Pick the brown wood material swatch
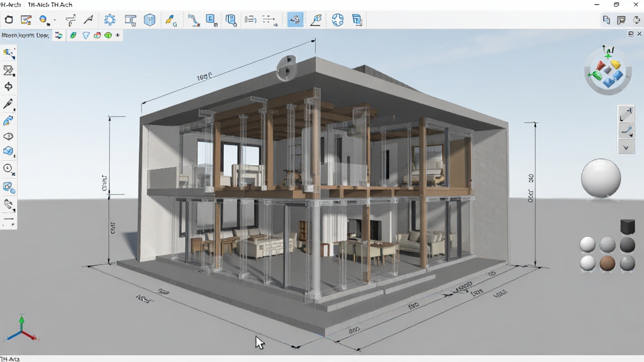This screenshot has height=362, width=644. 607,263
